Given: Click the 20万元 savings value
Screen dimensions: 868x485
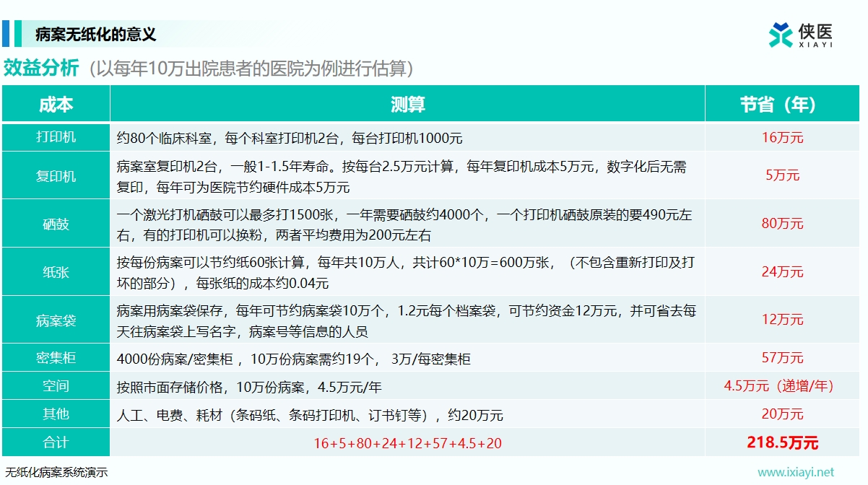Looking at the screenshot, I should click(x=782, y=414).
